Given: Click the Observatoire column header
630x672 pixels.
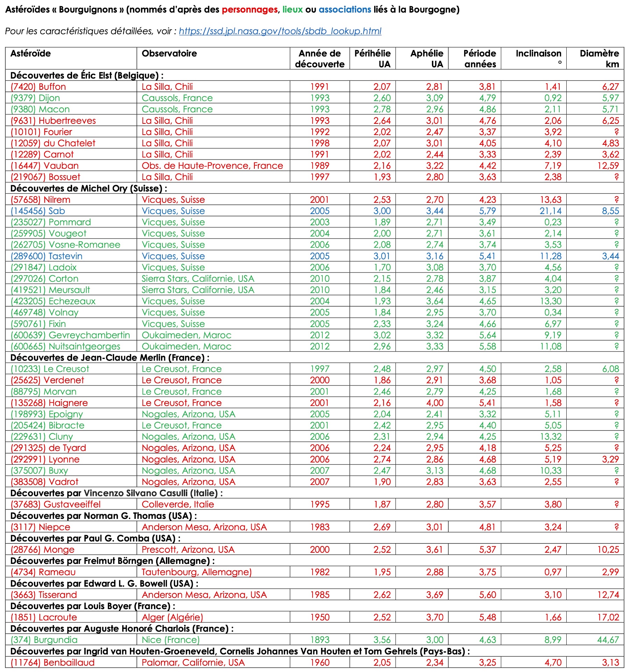Looking at the screenshot, I should tap(169, 54).
